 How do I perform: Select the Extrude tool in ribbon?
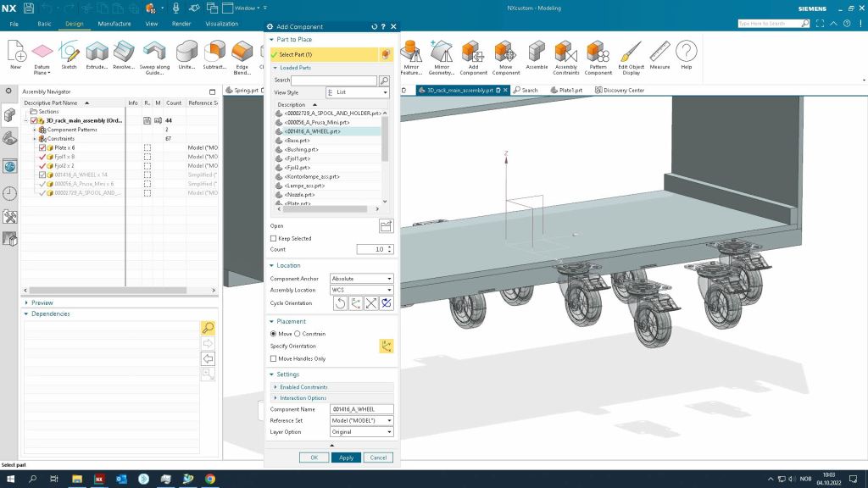click(x=97, y=52)
